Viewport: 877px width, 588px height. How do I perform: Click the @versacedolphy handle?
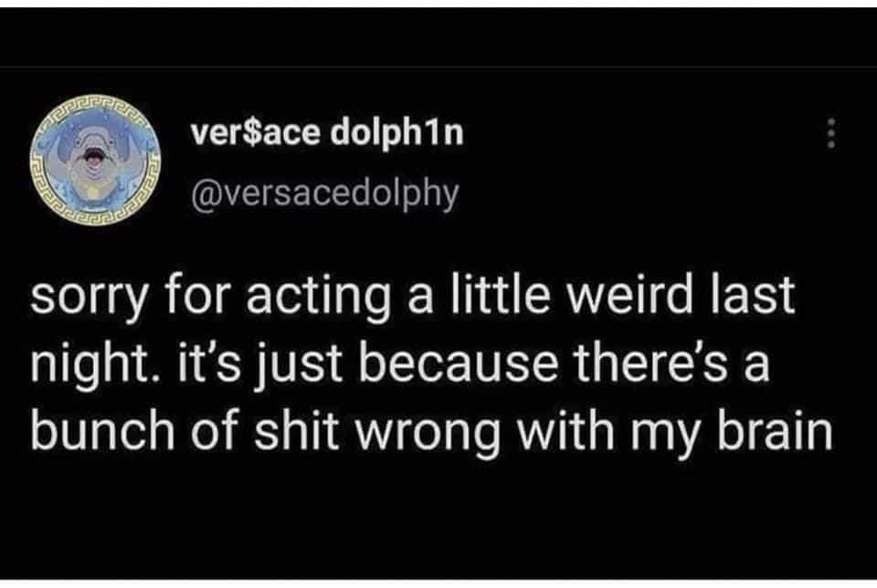[323, 194]
